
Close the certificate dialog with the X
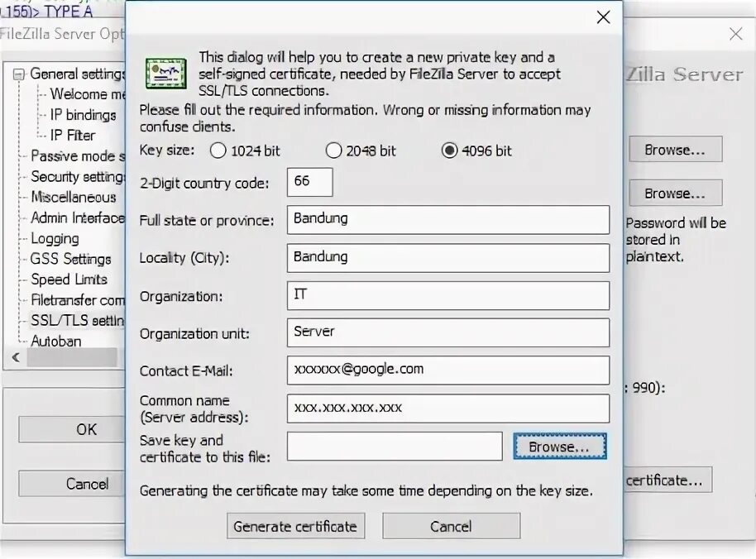[x=603, y=18]
